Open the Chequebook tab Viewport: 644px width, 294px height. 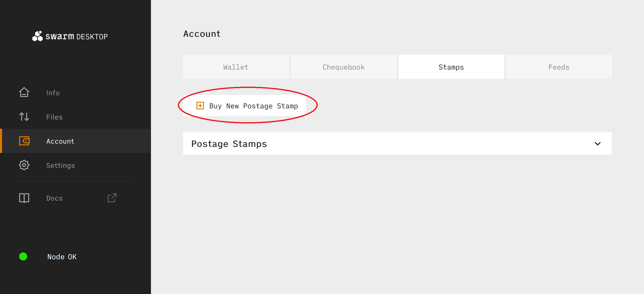(x=343, y=67)
